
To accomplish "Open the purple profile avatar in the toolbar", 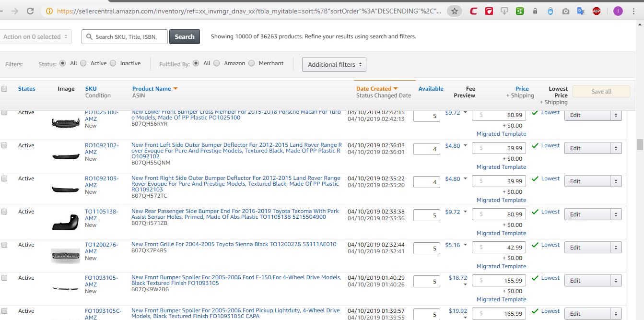I will click(x=618, y=11).
